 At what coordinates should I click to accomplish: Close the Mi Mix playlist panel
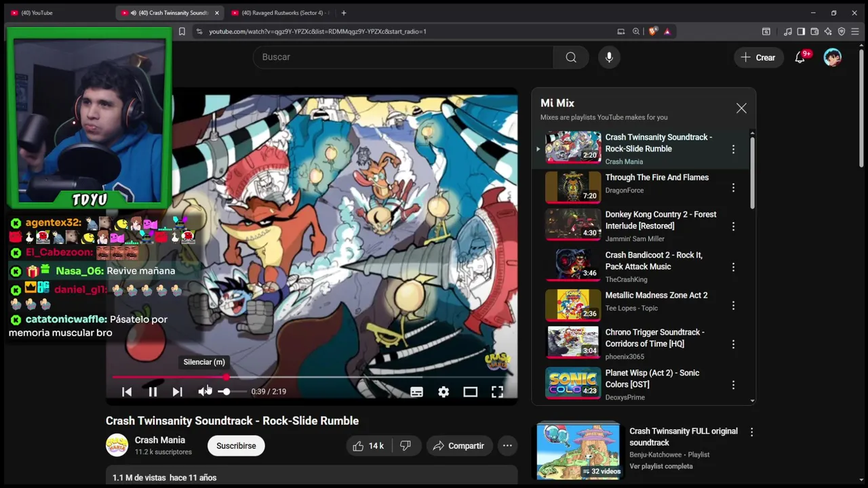pyautogui.click(x=741, y=108)
